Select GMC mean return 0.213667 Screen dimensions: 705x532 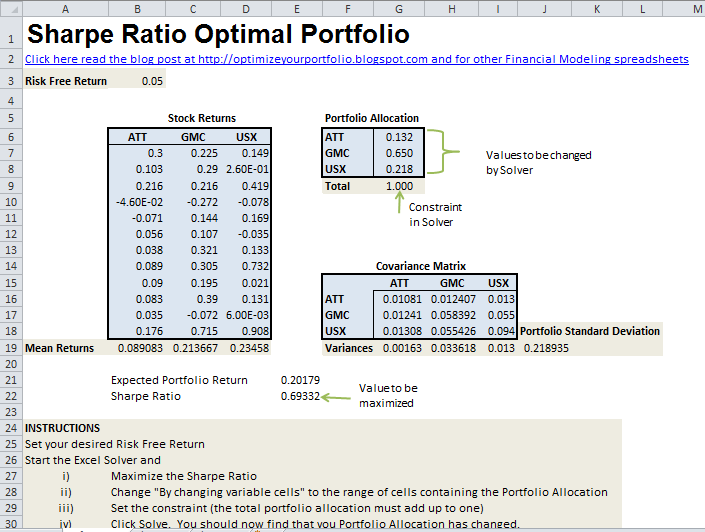(195, 348)
